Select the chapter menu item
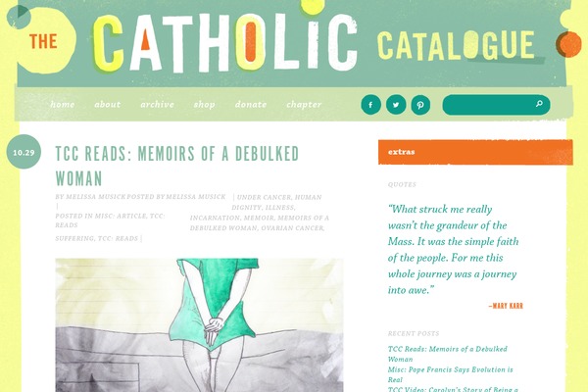588x392 pixels. [304, 105]
